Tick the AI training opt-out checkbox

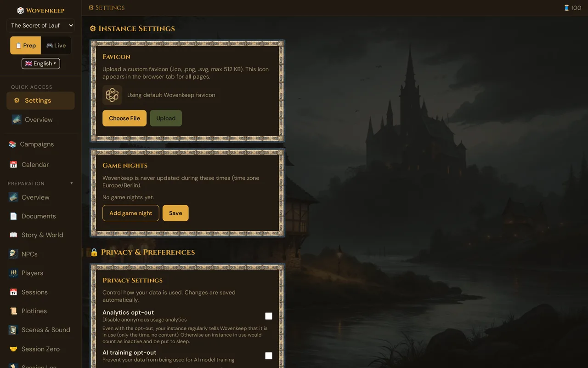pyautogui.click(x=269, y=356)
